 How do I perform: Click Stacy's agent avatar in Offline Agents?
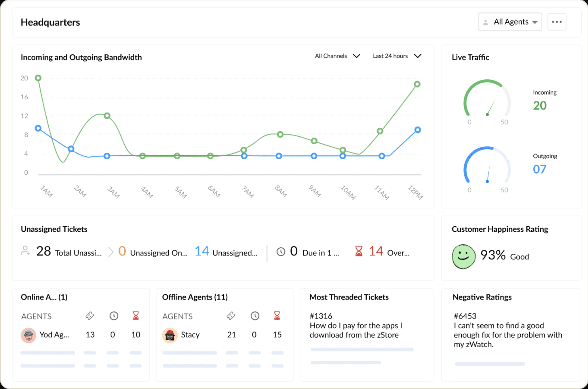170,335
